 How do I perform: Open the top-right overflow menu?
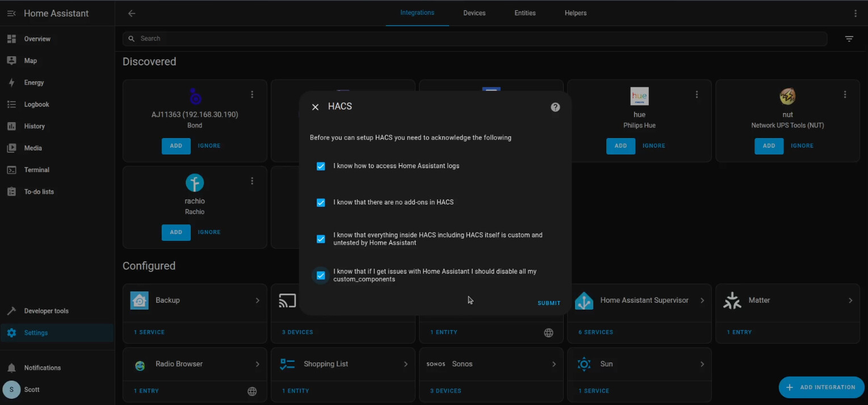(856, 13)
